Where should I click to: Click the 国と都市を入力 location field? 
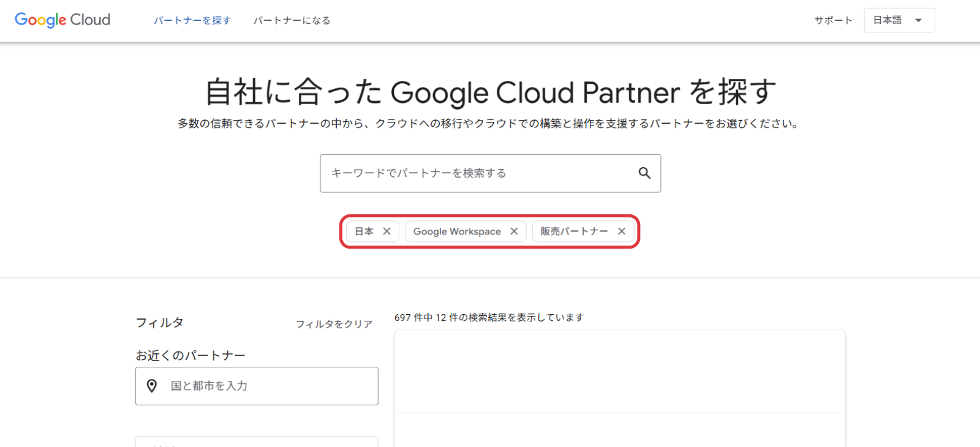[257, 386]
